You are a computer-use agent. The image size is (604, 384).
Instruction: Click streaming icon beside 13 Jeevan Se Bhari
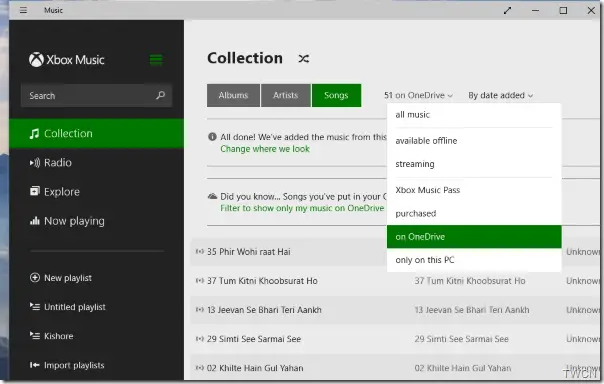point(200,310)
